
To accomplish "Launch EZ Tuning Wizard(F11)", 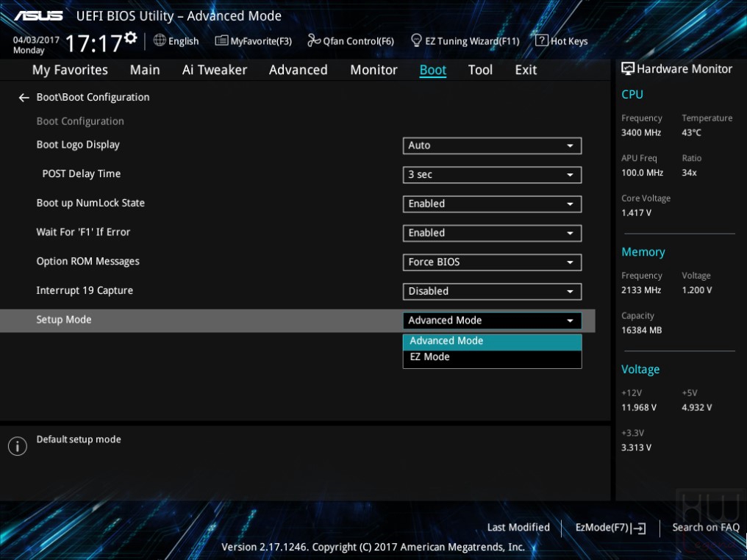I will (465, 41).
